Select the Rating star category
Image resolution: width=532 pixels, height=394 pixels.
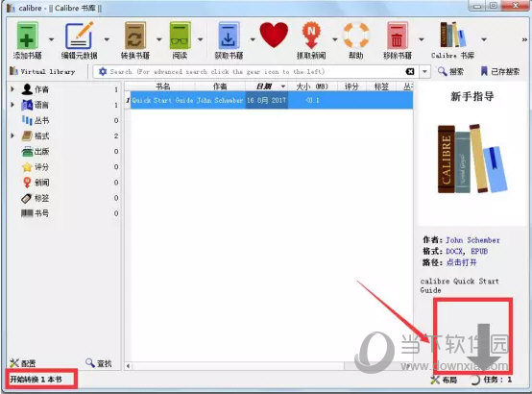coord(36,167)
